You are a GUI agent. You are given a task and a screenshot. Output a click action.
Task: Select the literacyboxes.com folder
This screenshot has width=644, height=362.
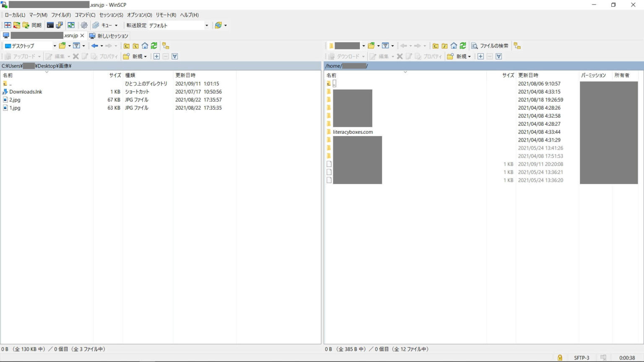click(x=353, y=132)
